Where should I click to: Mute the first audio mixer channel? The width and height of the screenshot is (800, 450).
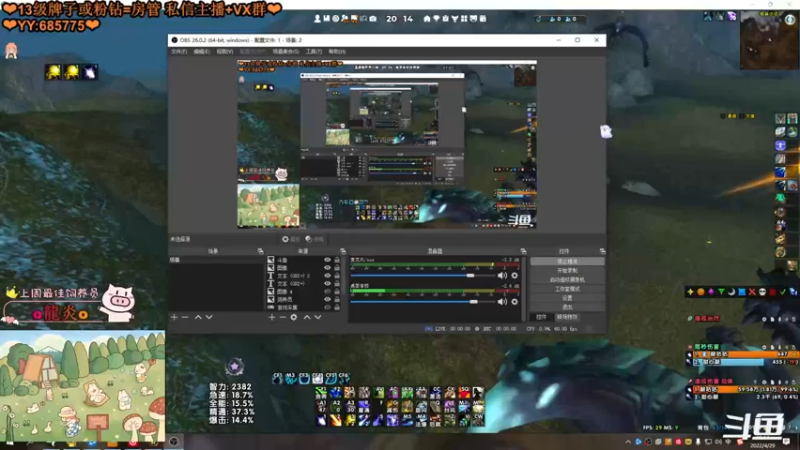pyautogui.click(x=502, y=276)
